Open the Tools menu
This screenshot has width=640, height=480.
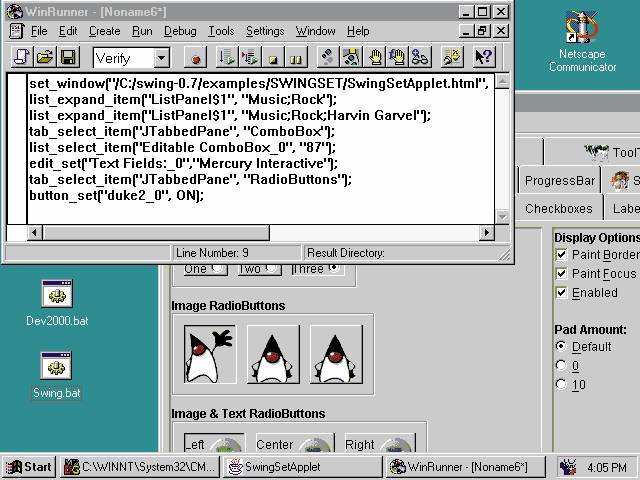click(221, 31)
